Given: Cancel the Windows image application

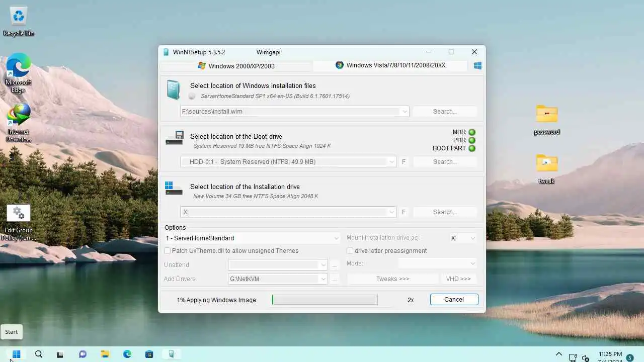Looking at the screenshot, I should click(x=454, y=300).
